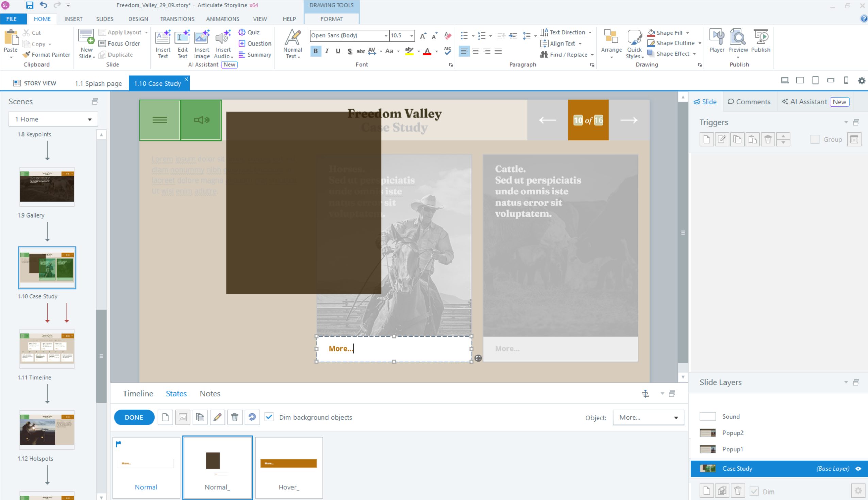
Task: Add a New Slide
Action: coord(86,44)
